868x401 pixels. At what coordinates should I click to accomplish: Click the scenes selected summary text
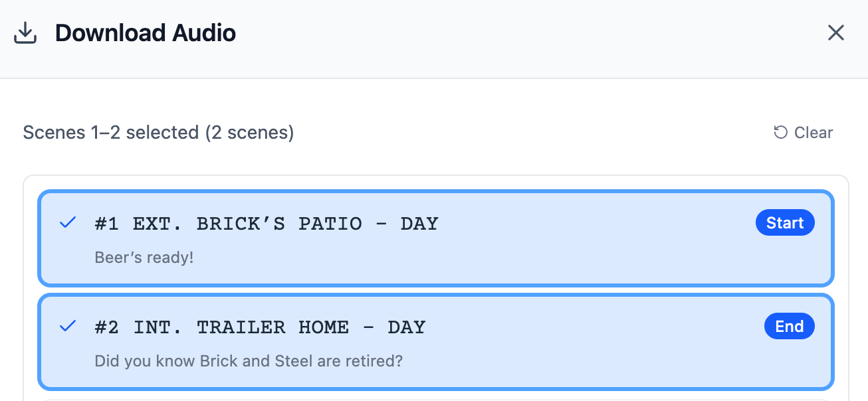tap(158, 132)
